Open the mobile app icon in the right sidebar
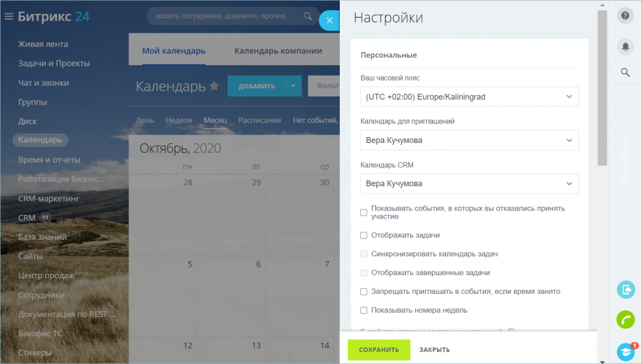Viewport: 642px width, 364px height. click(626, 289)
